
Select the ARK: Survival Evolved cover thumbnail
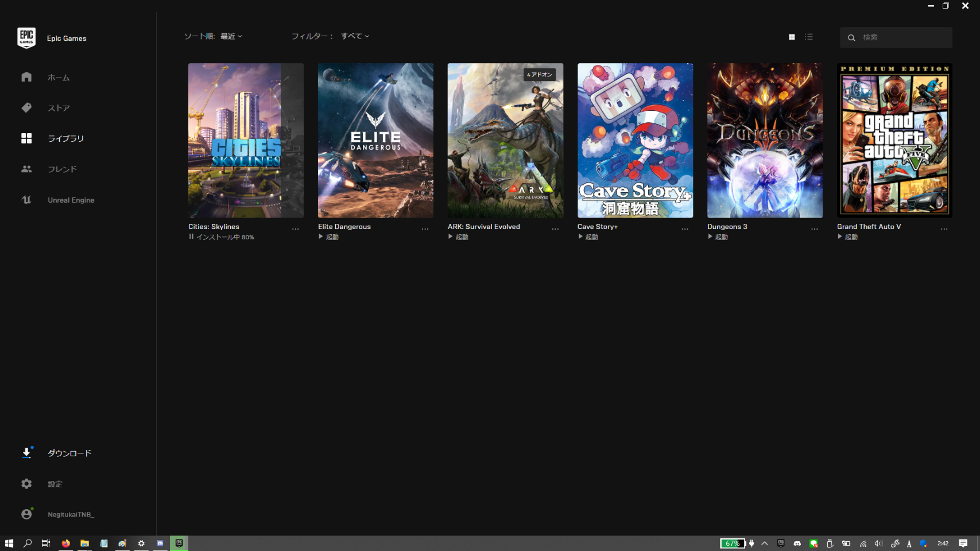click(505, 140)
